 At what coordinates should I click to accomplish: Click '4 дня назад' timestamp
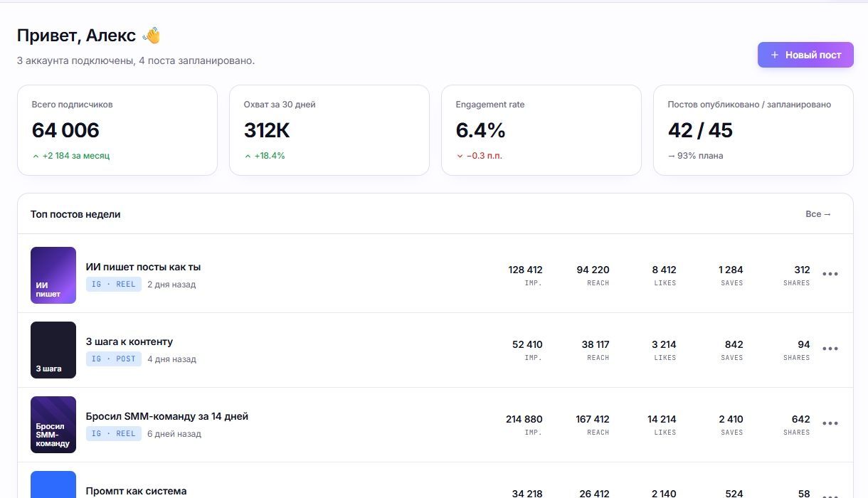pos(171,359)
